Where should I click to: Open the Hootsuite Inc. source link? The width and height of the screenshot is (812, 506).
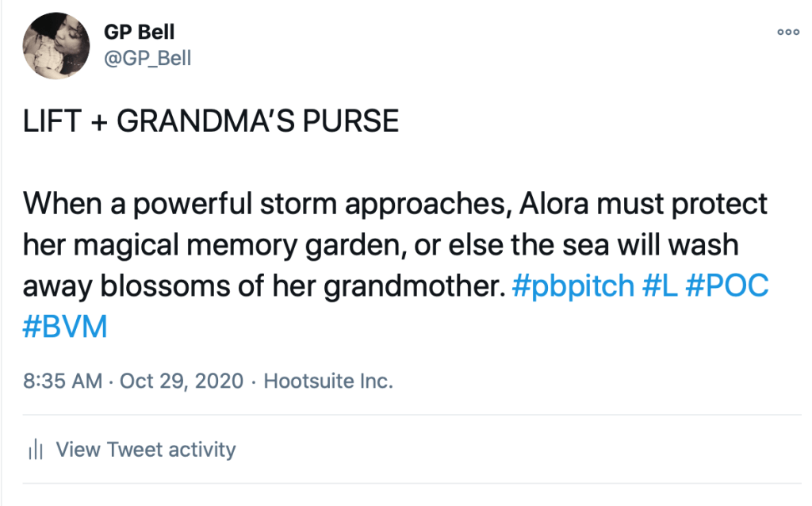pos(328,381)
